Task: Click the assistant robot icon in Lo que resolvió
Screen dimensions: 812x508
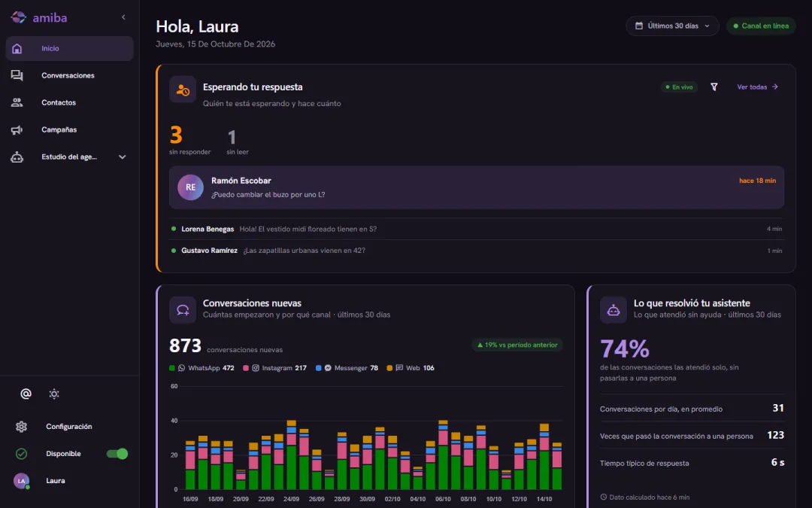Action: coord(614,310)
